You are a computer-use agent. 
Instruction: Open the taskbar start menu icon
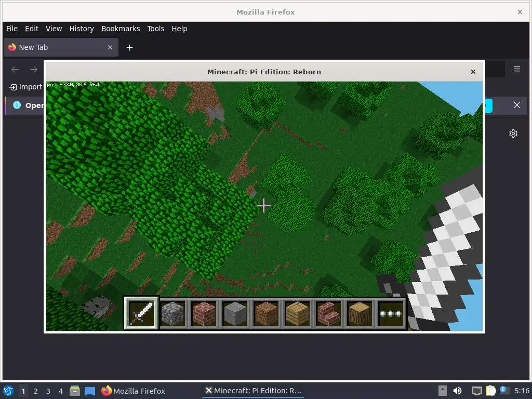(x=8, y=391)
